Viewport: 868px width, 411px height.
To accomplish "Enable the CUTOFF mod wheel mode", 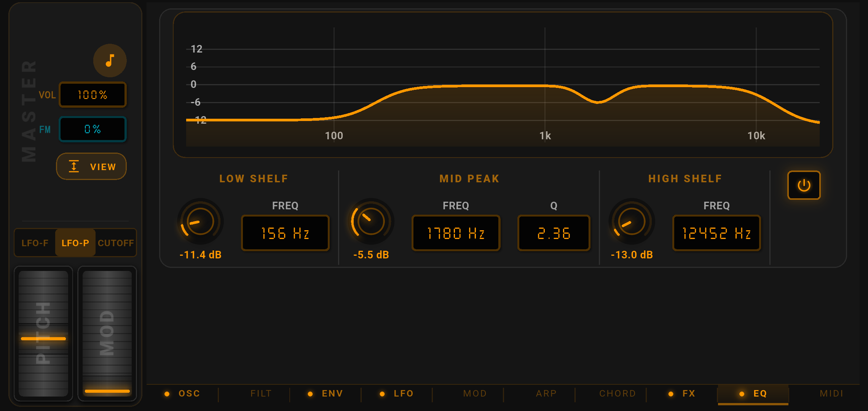I will pyautogui.click(x=116, y=243).
